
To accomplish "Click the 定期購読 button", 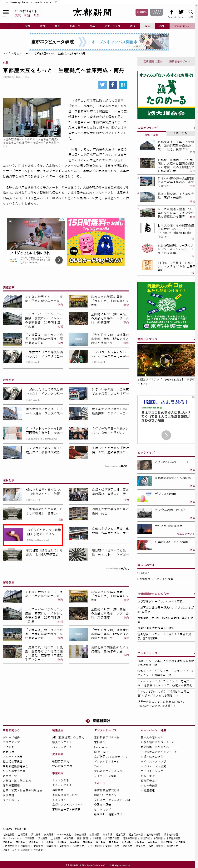I will (141, 12).
